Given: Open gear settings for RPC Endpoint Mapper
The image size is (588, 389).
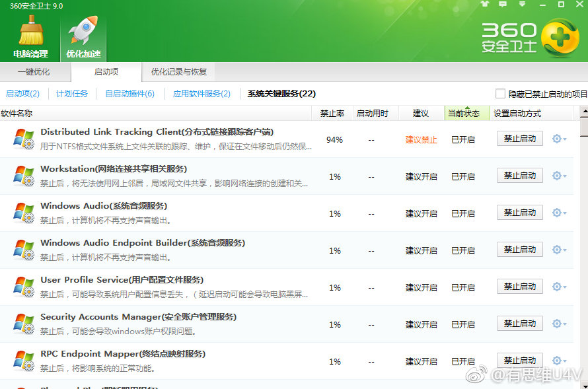Looking at the screenshot, I should point(559,361).
